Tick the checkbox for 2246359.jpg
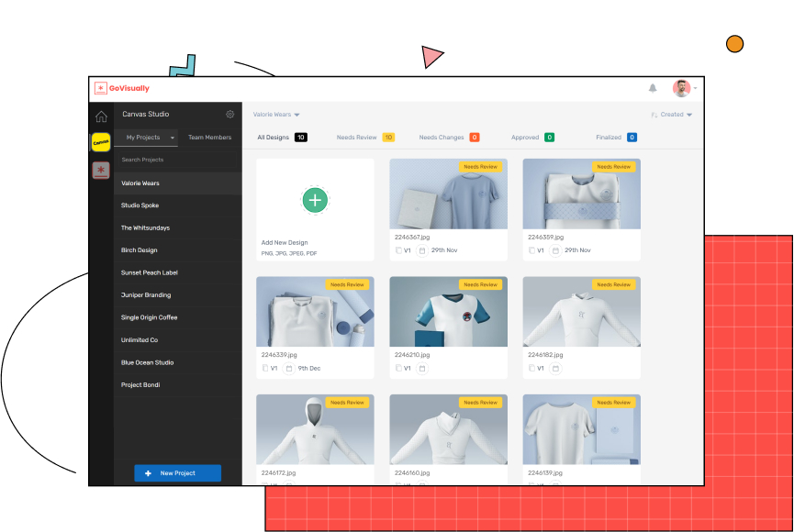794x532 pixels. click(x=531, y=250)
